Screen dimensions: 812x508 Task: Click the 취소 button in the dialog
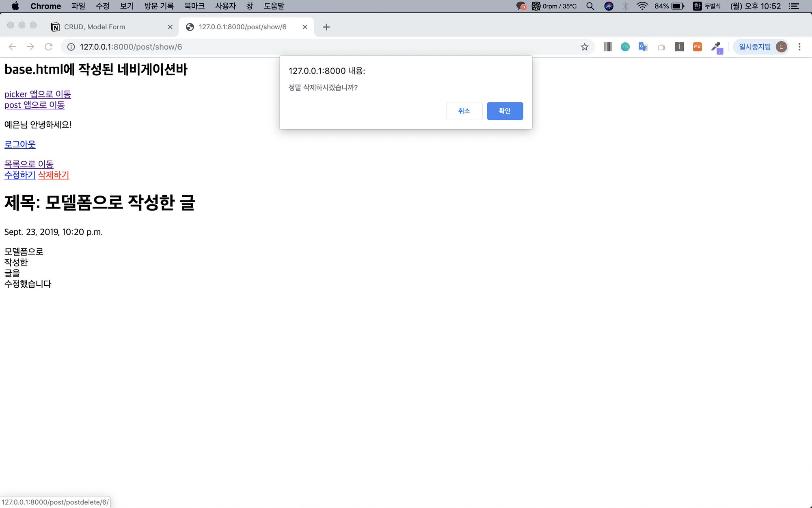tap(464, 111)
